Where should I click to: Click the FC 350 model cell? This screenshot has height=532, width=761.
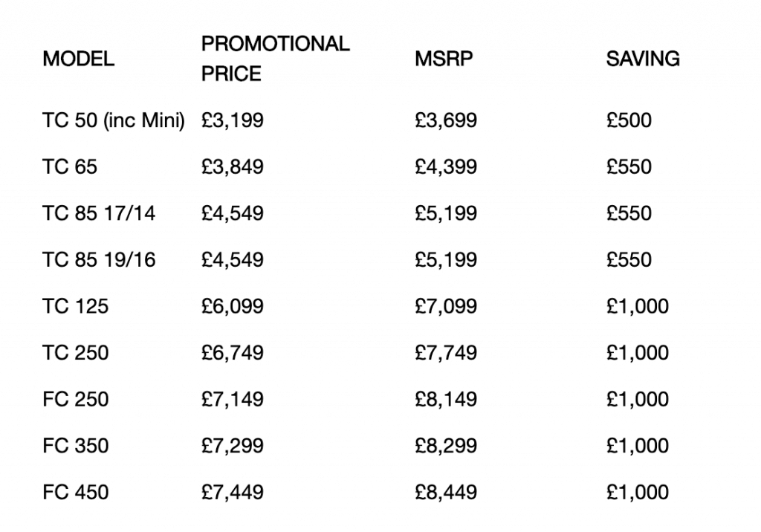coord(76,446)
